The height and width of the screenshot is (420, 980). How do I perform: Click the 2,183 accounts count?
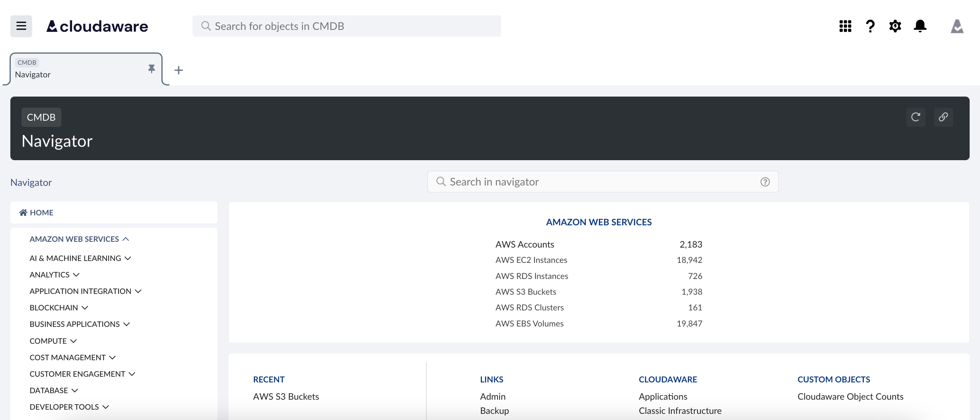tap(691, 244)
